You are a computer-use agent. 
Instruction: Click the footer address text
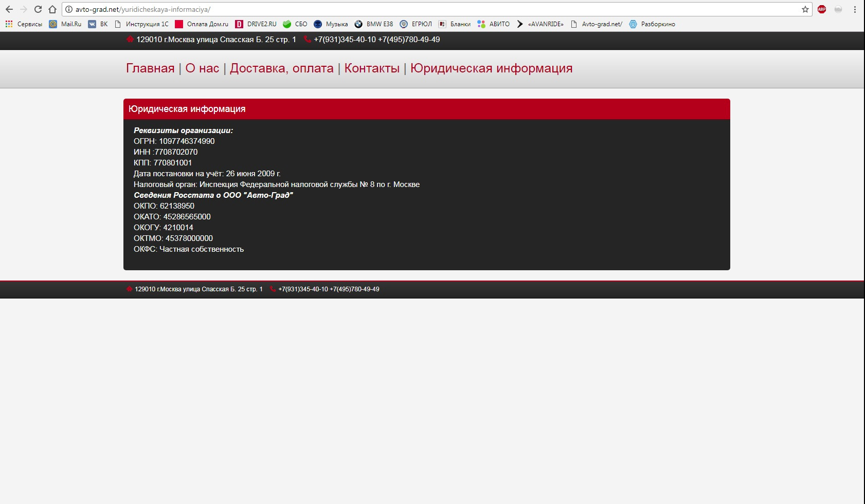(x=199, y=289)
